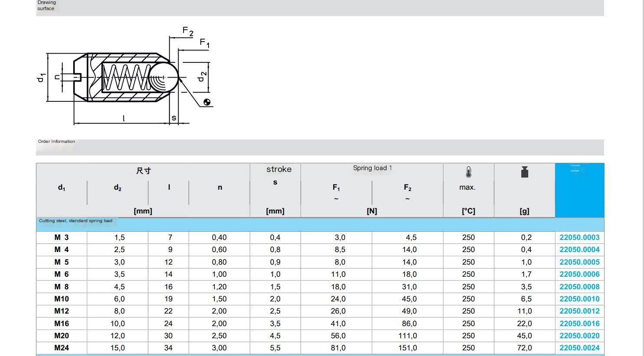Select F2 value 151,0 in M24 row

click(408, 348)
